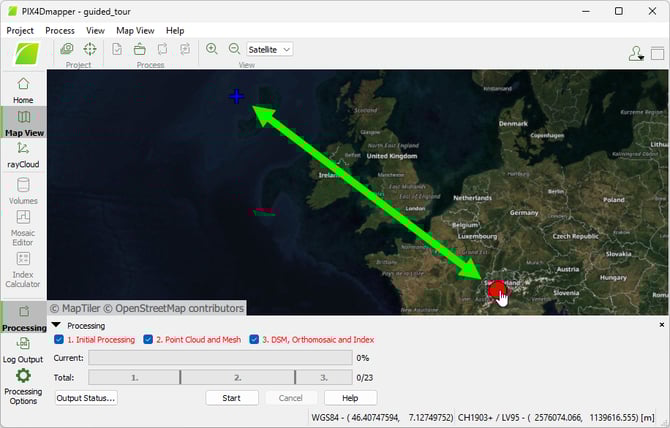Click the 0% current progress value
This screenshot has width=670, height=428.
point(363,358)
